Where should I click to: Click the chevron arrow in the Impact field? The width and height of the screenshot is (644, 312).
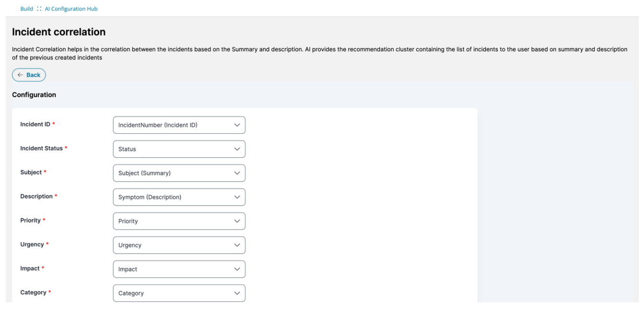(237, 269)
